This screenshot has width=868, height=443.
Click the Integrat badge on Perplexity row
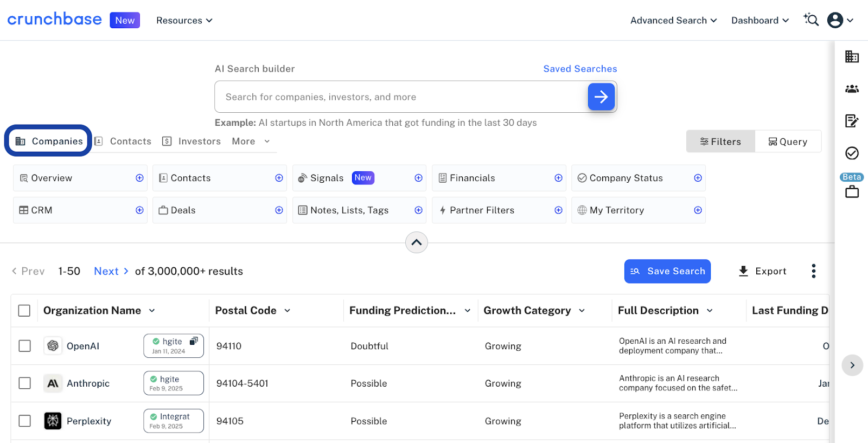click(174, 421)
